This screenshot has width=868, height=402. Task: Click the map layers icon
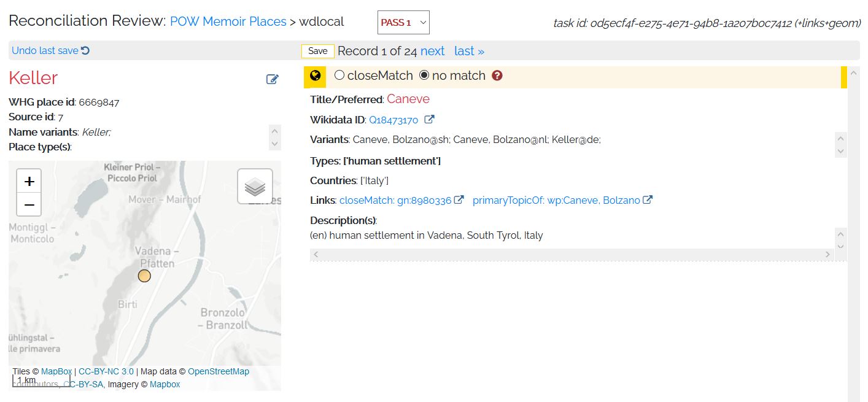[x=255, y=187]
